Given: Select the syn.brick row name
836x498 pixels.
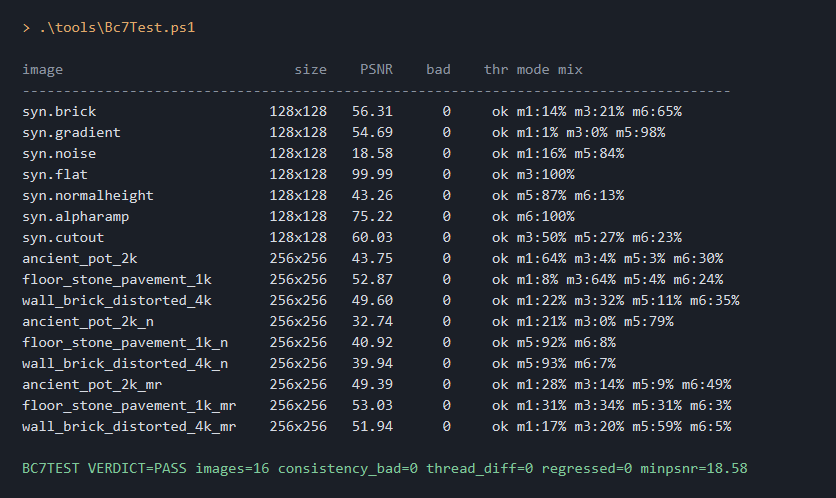Looking at the screenshot, I should tap(59, 111).
